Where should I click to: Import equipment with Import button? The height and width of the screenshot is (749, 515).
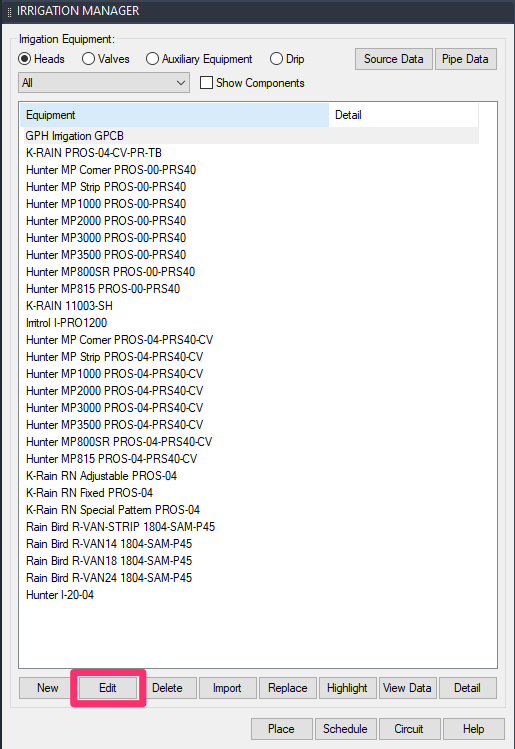tap(227, 688)
